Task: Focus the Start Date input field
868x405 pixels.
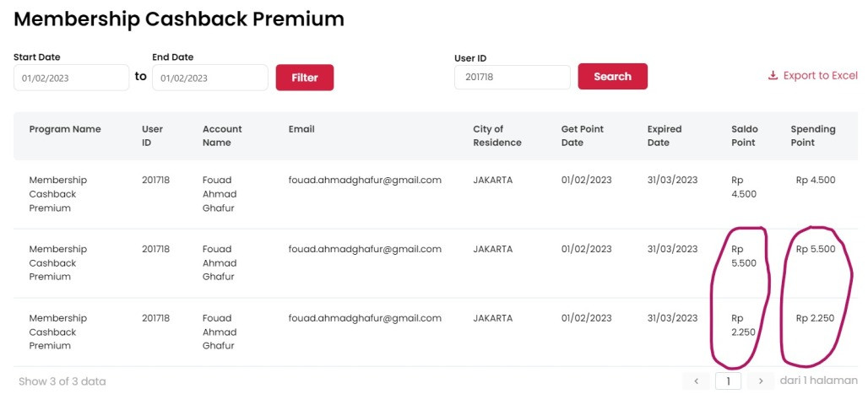Action: point(72,78)
